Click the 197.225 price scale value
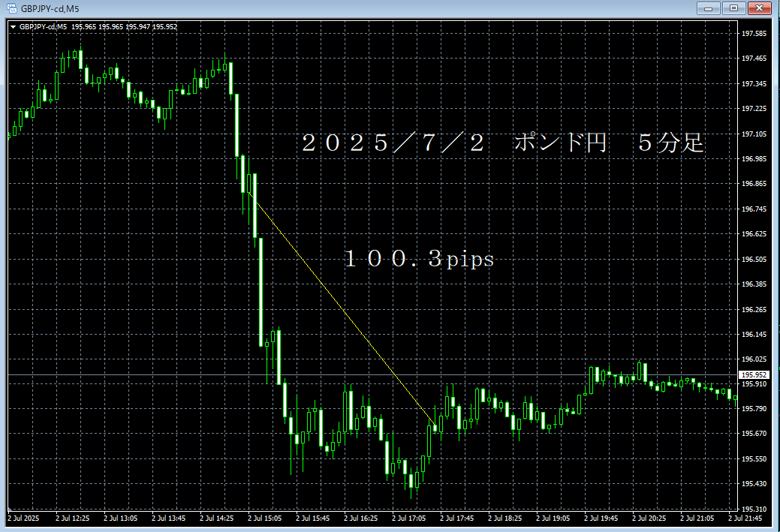The height and width of the screenshot is (532, 780). (754, 108)
